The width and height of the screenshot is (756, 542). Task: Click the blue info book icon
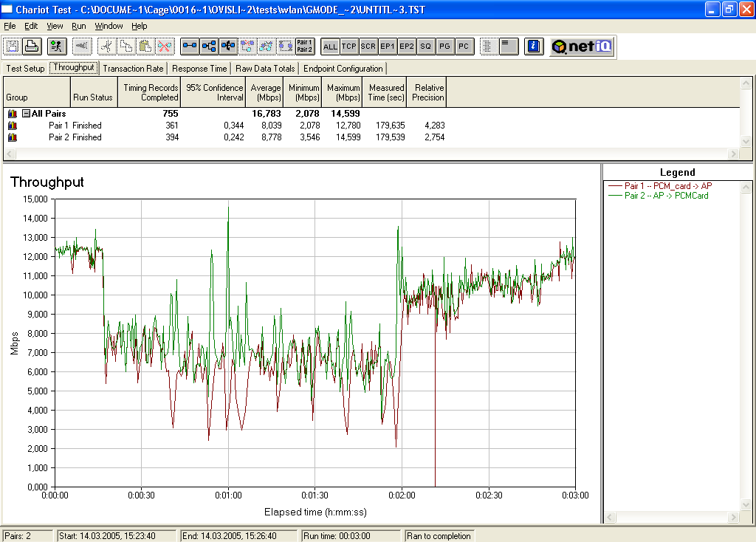coord(533,47)
